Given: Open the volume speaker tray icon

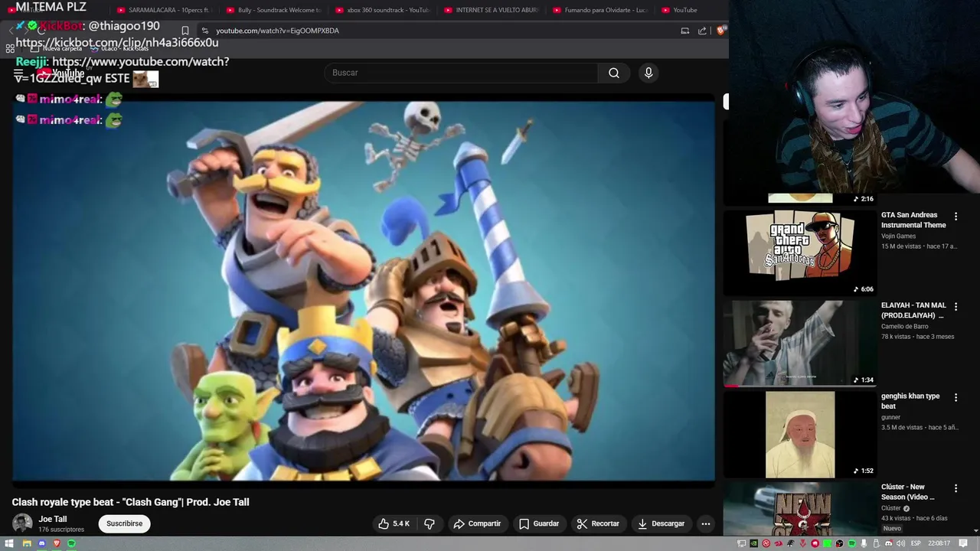Looking at the screenshot, I should pyautogui.click(x=900, y=543).
